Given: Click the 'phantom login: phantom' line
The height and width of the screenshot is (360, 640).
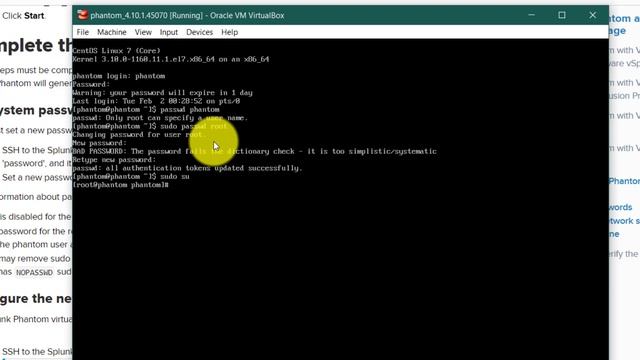Looking at the screenshot, I should click(x=119, y=76).
